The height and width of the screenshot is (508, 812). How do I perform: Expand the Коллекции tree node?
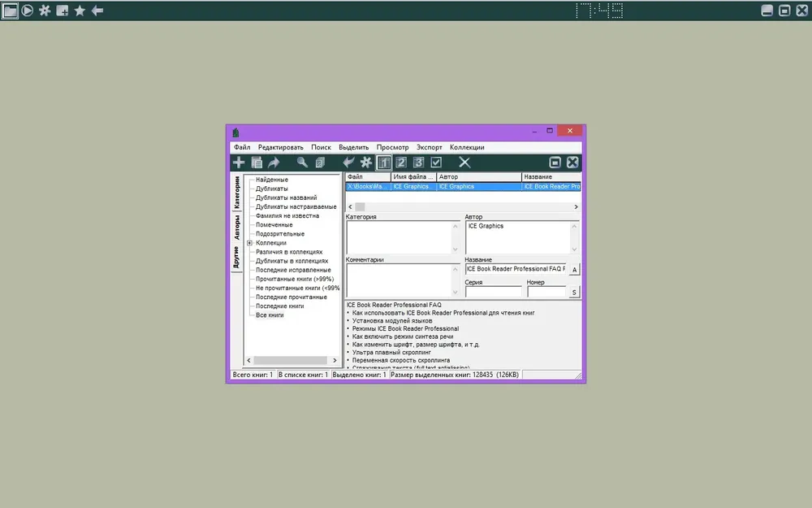249,242
